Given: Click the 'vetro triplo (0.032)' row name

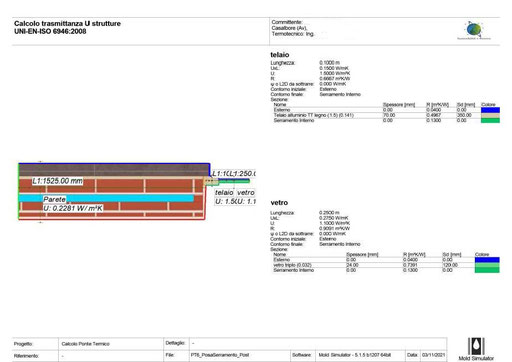Looking at the screenshot, I should [x=292, y=265].
